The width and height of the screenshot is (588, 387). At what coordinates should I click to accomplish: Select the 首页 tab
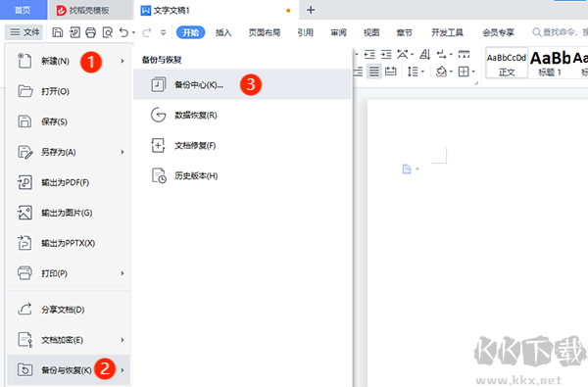(x=23, y=10)
